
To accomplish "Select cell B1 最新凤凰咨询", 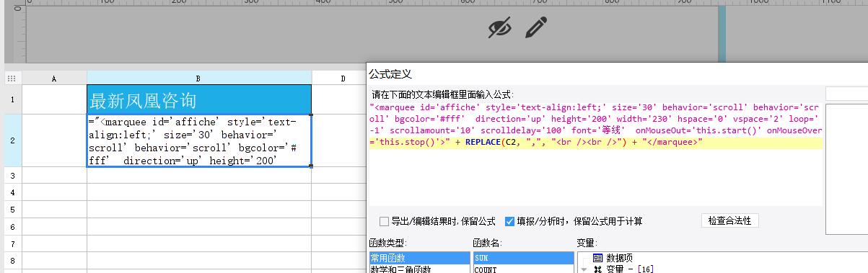I will [x=199, y=99].
